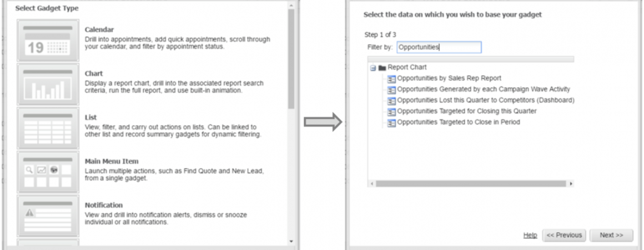Screen dimensions: 644x250
Task: Select Opportunities Targeted for Closing this Quarter
Action: [467, 112]
